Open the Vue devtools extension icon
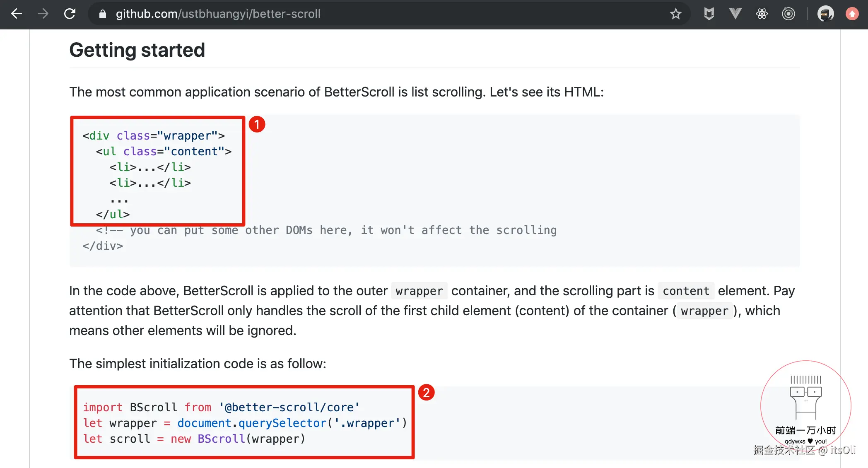This screenshot has width=868, height=468. tap(735, 14)
